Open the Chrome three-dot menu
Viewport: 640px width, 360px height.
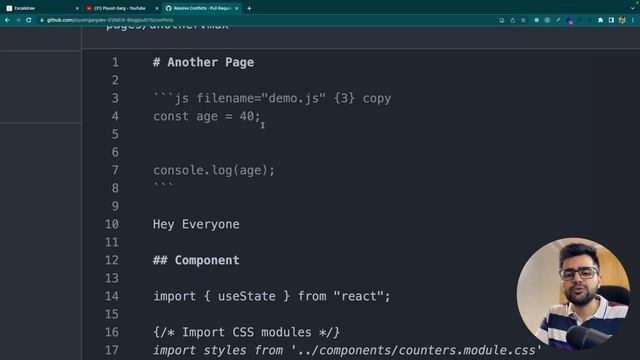(x=633, y=20)
